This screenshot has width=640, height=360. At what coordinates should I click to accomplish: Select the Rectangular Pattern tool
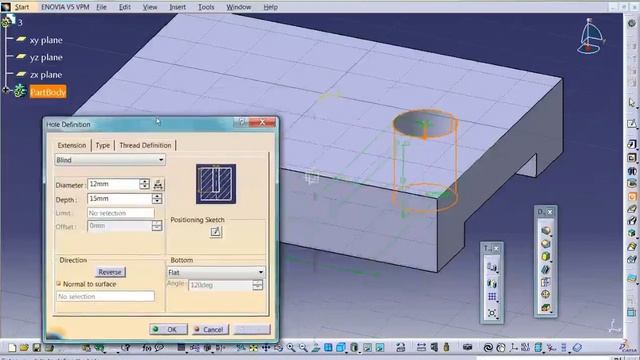coord(492,298)
